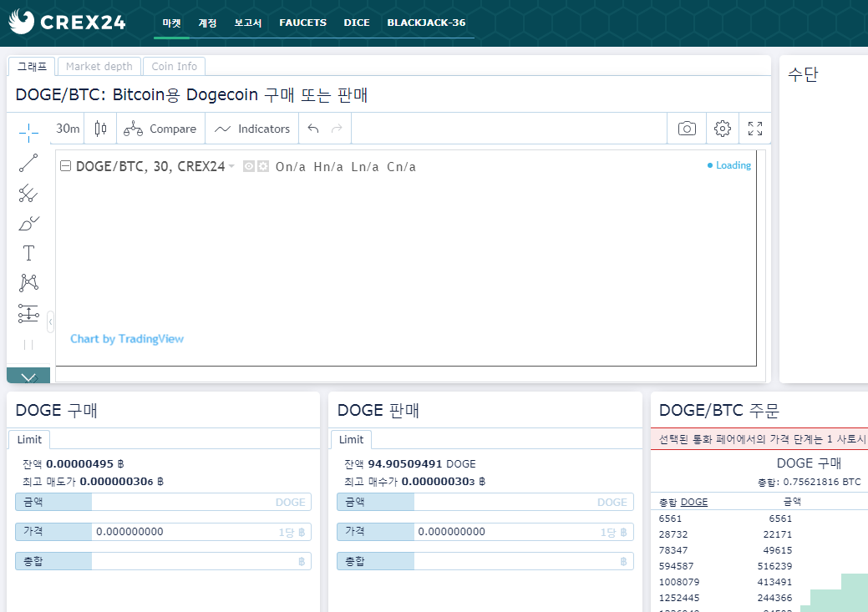Switch to the 그래프 tab
This screenshot has width=868, height=612.
[x=32, y=67]
